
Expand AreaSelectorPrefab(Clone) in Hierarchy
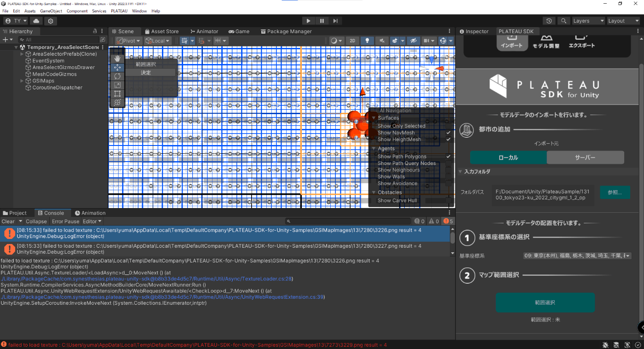point(22,54)
